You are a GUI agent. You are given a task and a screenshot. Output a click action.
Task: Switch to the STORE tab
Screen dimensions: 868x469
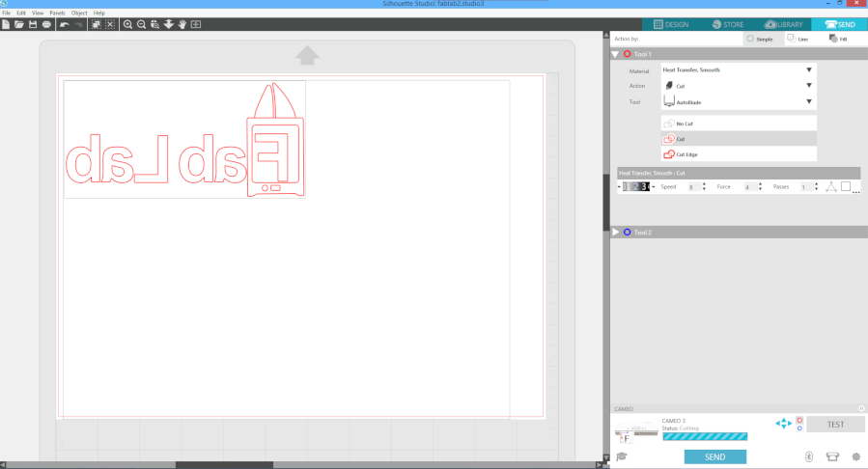727,24
